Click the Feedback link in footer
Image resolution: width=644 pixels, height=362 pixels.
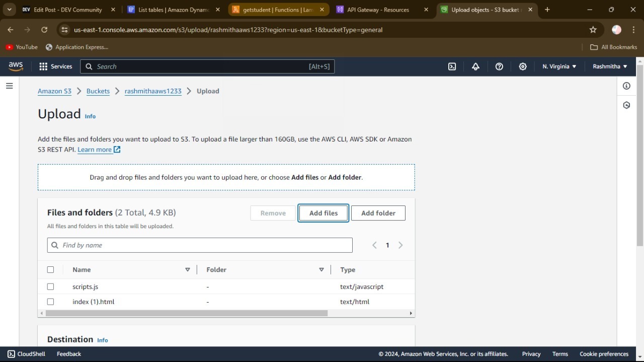pos(69,354)
